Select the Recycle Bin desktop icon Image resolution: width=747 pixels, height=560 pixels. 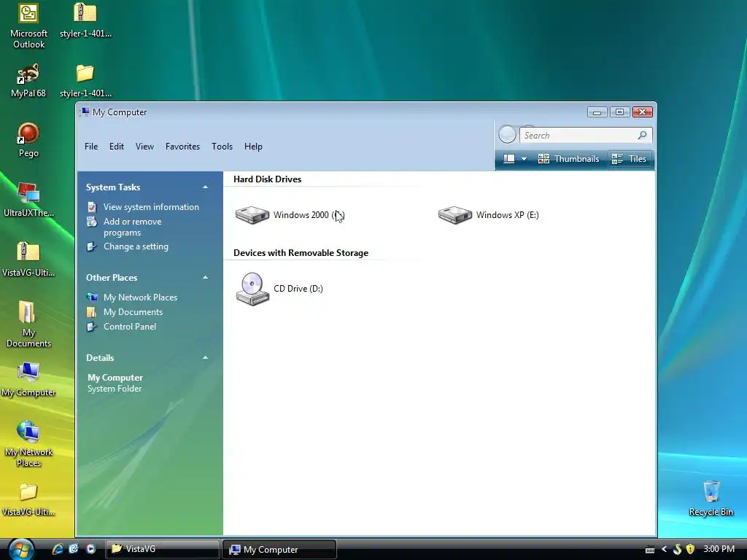coord(711,499)
